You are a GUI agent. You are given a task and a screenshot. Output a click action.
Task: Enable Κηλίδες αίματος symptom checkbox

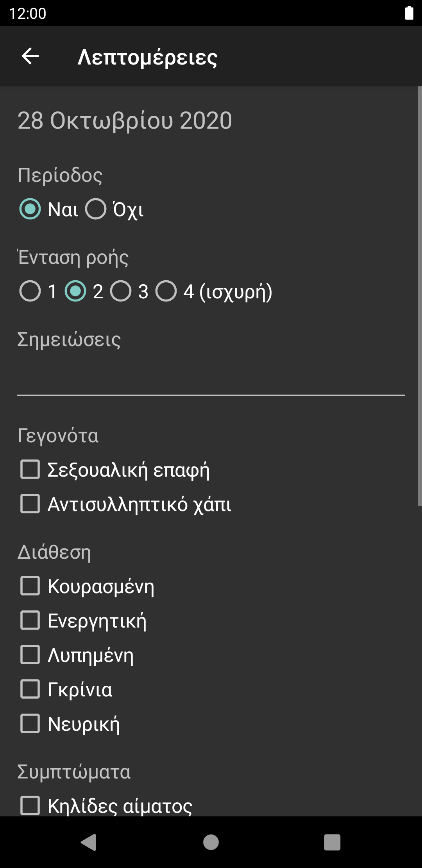pos(30,805)
